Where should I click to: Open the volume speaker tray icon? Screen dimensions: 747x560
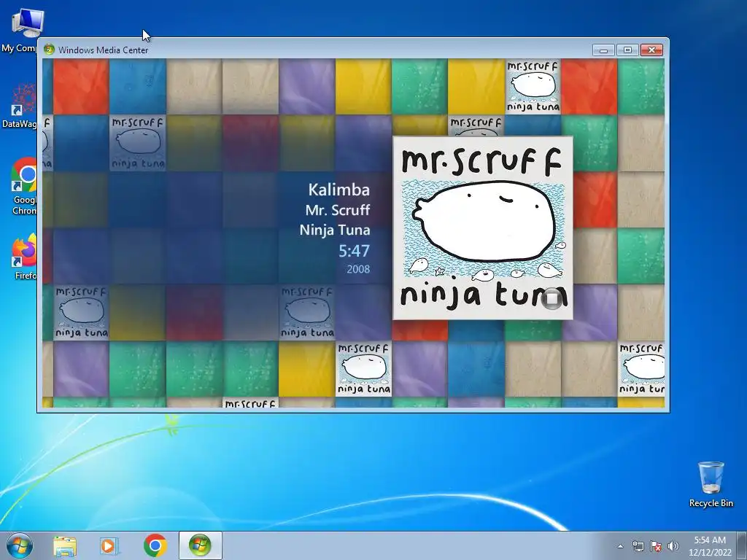pos(673,546)
